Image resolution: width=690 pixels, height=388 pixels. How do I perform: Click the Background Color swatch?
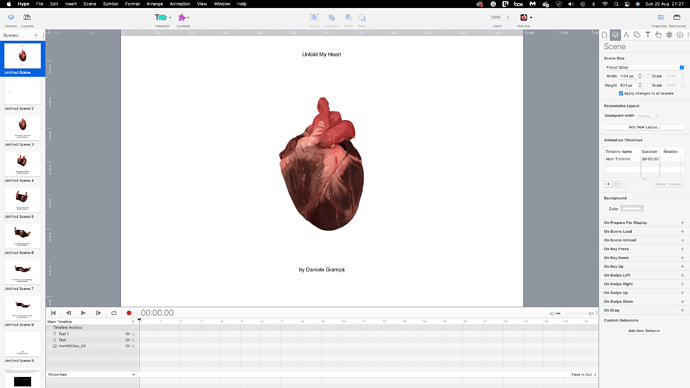click(632, 209)
